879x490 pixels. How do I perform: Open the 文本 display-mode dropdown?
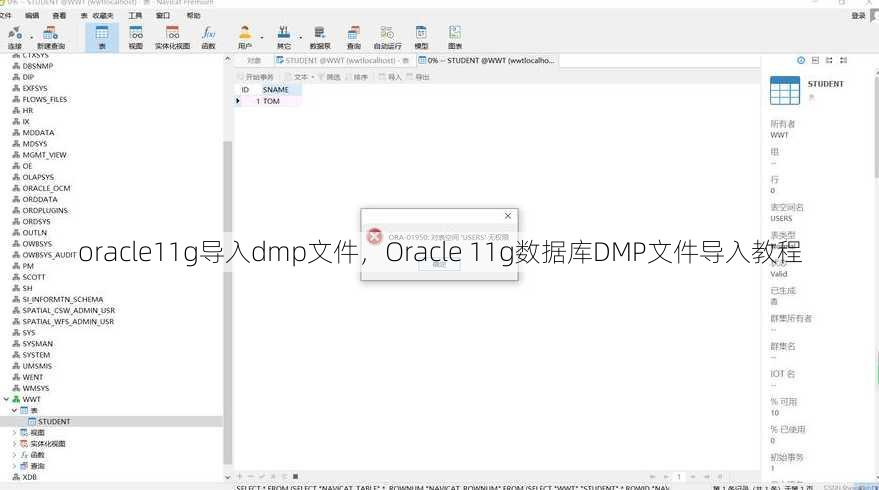[x=300, y=77]
